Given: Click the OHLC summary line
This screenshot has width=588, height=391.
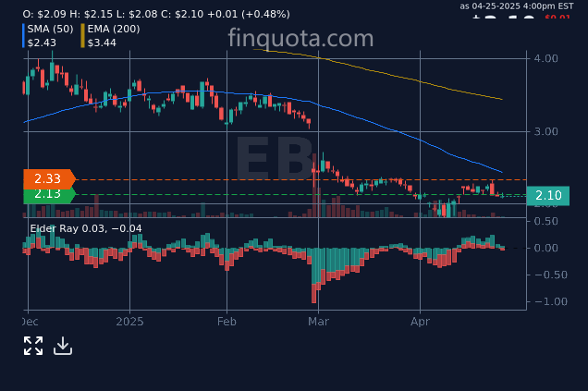Looking at the screenshot, I should click(156, 14).
